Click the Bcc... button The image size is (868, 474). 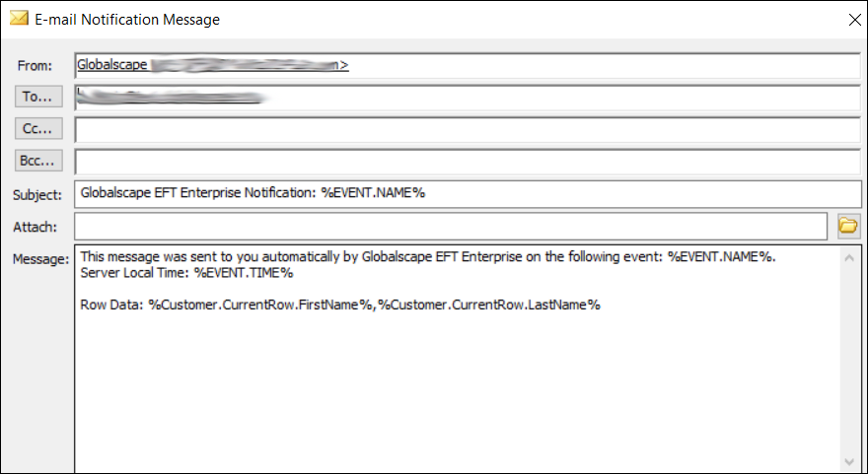pos(40,161)
